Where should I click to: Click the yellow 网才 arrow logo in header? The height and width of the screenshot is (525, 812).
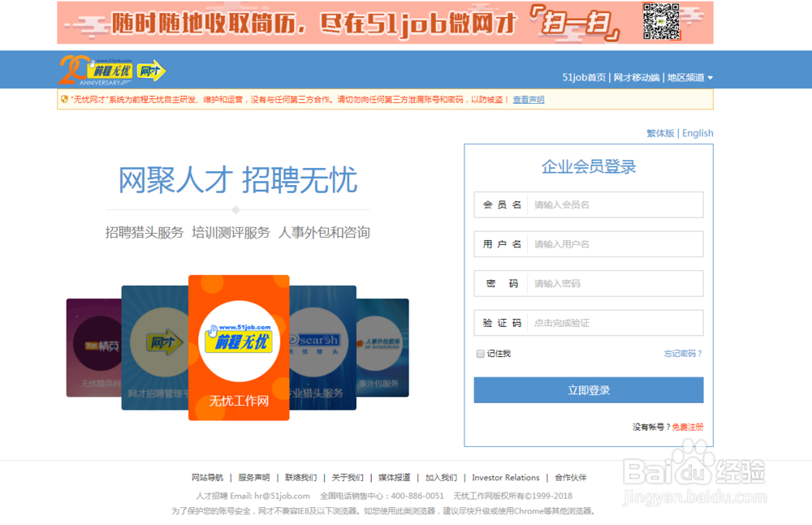[x=151, y=71]
